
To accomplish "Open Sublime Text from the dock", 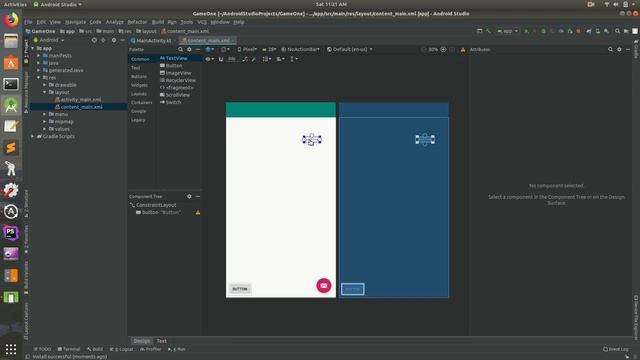I will tap(11, 147).
